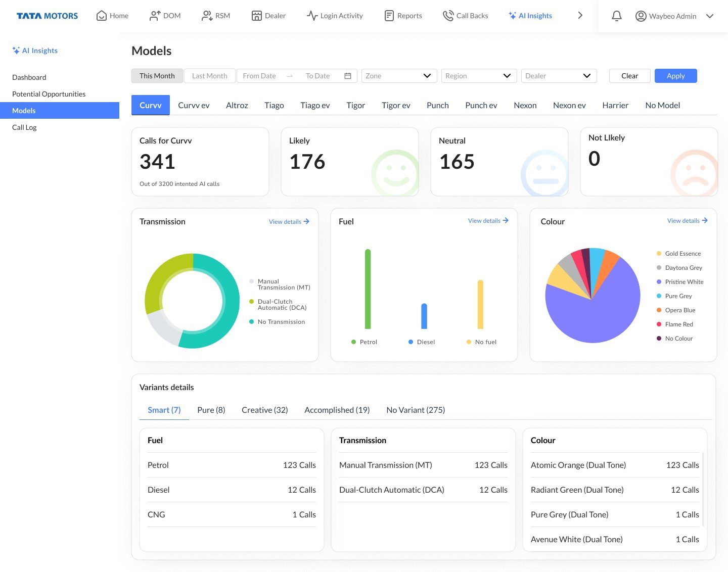This screenshot has width=728, height=572.
Task: Click the Pristine White pie legend swatch
Action: (659, 282)
